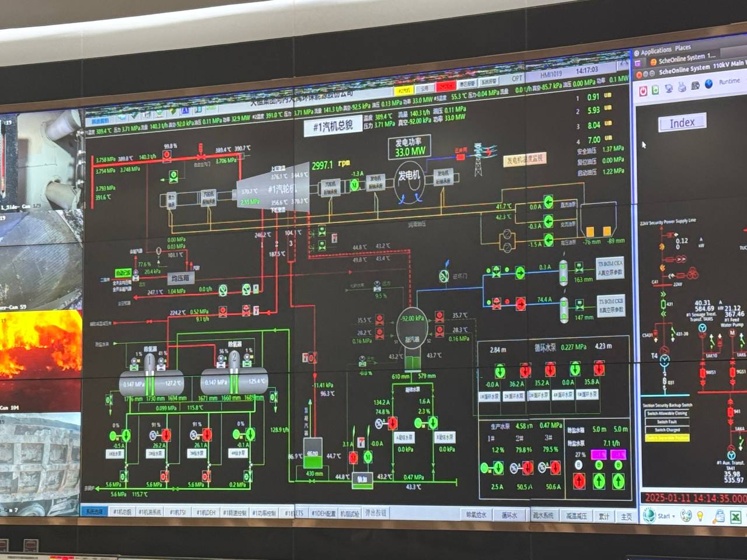
Task: Open the Applications menu in the top panel
Action: [x=655, y=51]
